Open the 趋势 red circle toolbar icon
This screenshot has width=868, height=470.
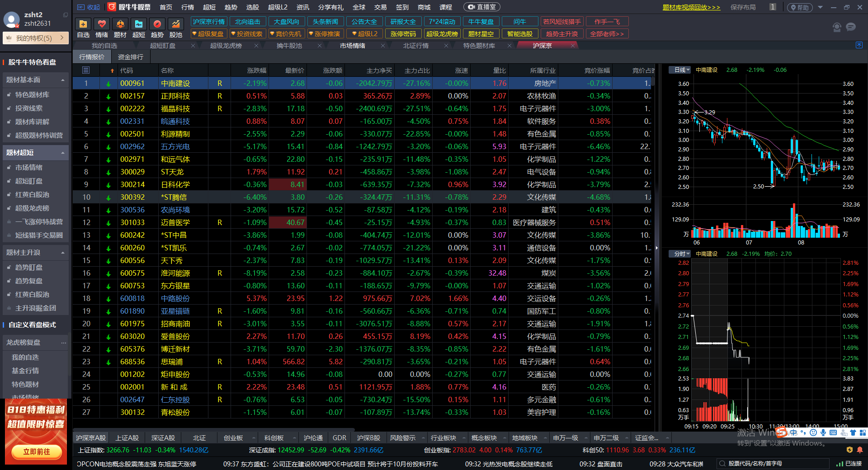157,24
